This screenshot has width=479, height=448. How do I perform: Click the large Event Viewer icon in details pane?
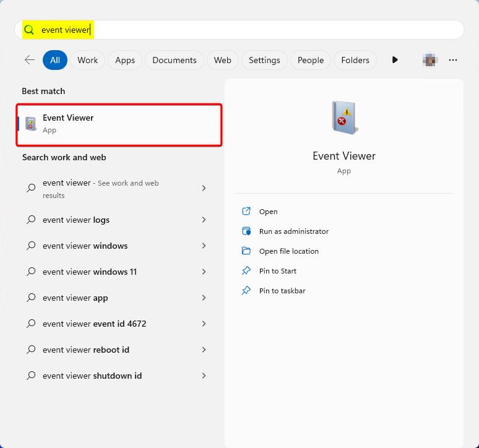tap(344, 118)
